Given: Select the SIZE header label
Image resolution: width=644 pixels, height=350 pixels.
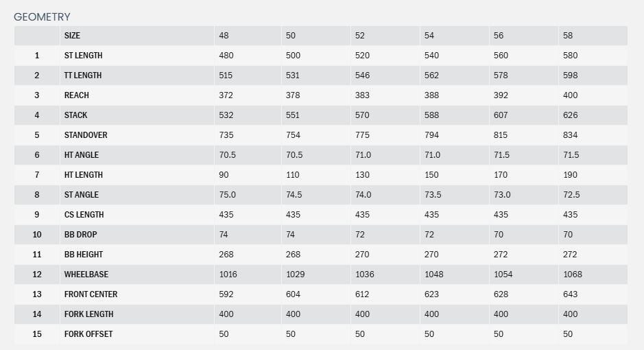Looking at the screenshot, I should tap(72, 36).
